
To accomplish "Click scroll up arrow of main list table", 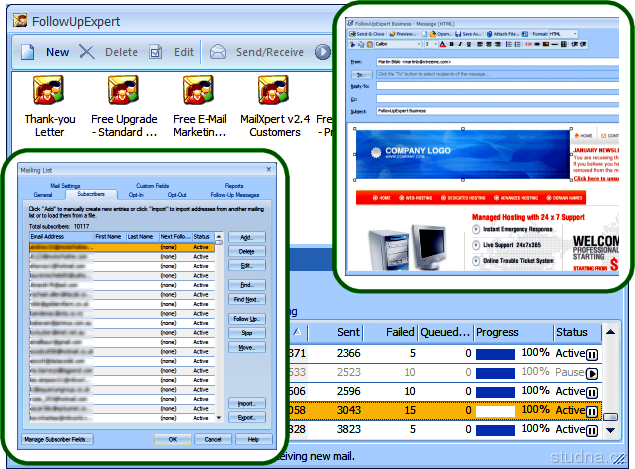I will click(610, 332).
